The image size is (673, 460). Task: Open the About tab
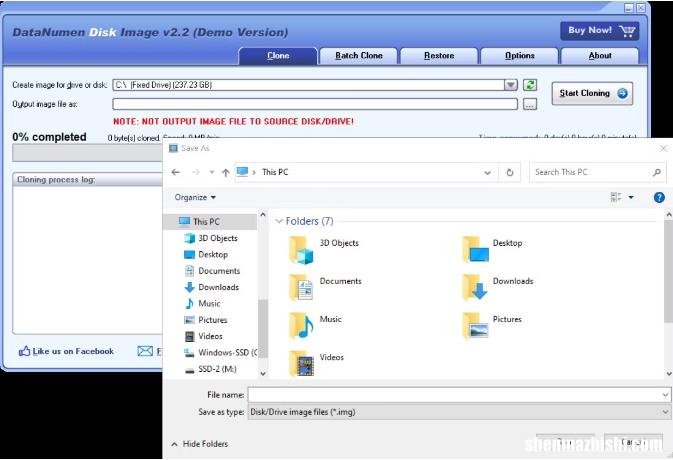[x=600, y=56]
